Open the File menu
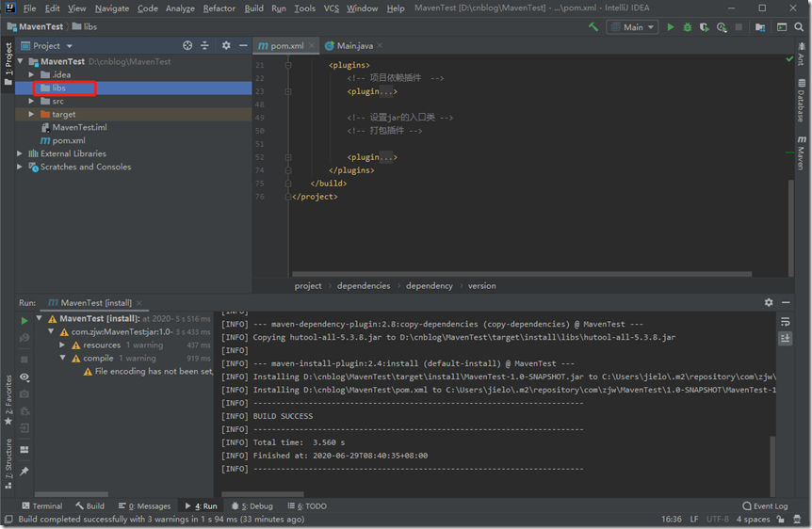The height and width of the screenshot is (529, 812). [x=29, y=8]
